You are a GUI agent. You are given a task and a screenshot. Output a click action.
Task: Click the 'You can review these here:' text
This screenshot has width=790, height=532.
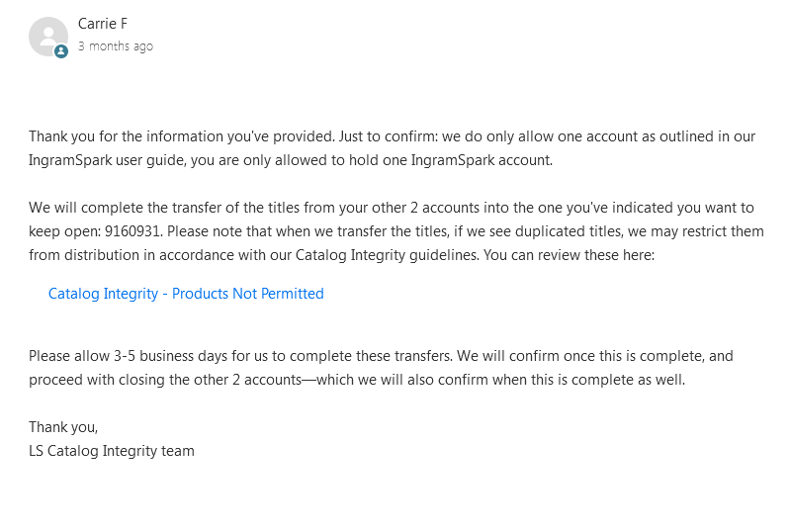pos(569,255)
